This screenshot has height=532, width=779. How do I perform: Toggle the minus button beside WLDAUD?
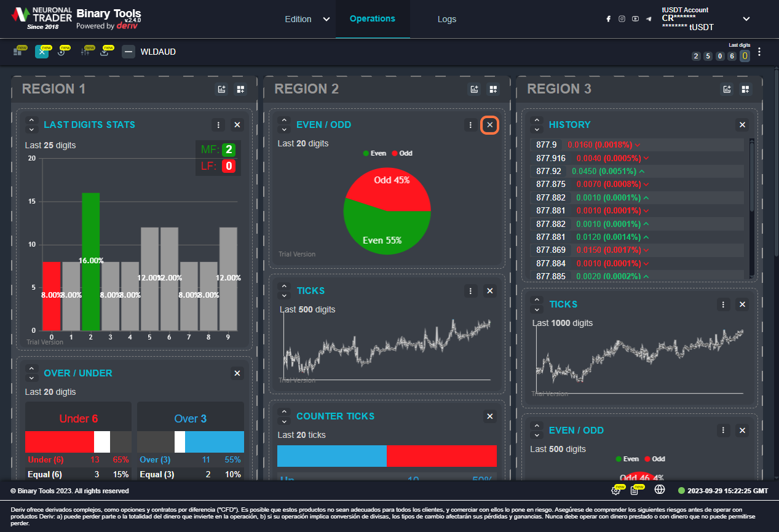(129, 52)
